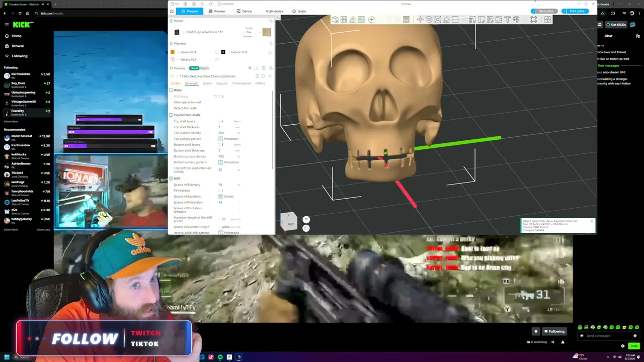Click the home icon in the slicer

coord(172,11)
